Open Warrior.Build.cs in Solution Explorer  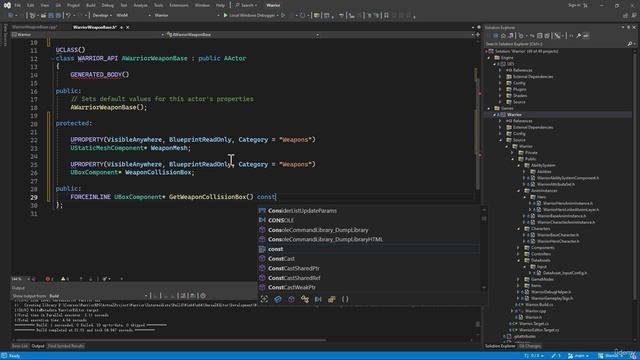coord(539,305)
